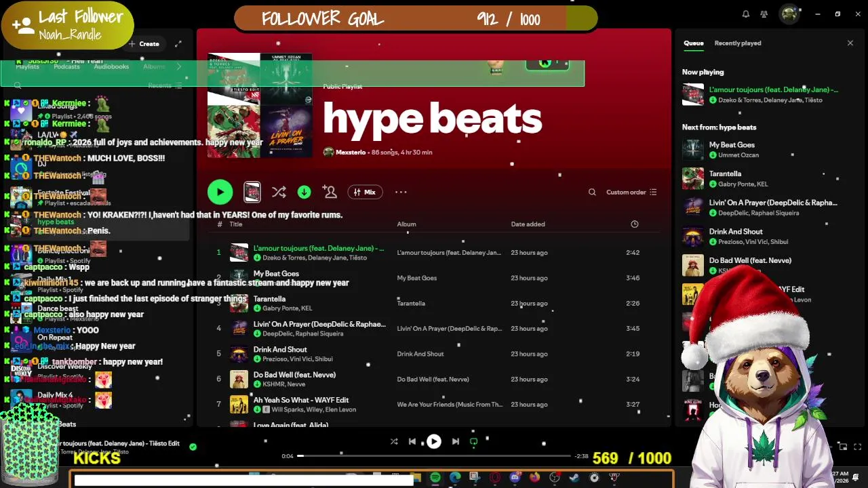Select the Drink And Shout track title in list

[280, 350]
